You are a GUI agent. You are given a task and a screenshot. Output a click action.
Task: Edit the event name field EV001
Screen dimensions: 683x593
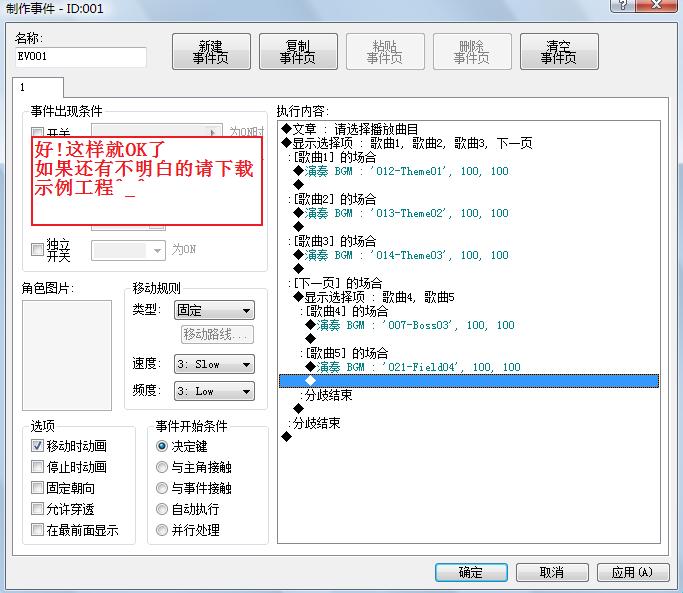click(81, 57)
